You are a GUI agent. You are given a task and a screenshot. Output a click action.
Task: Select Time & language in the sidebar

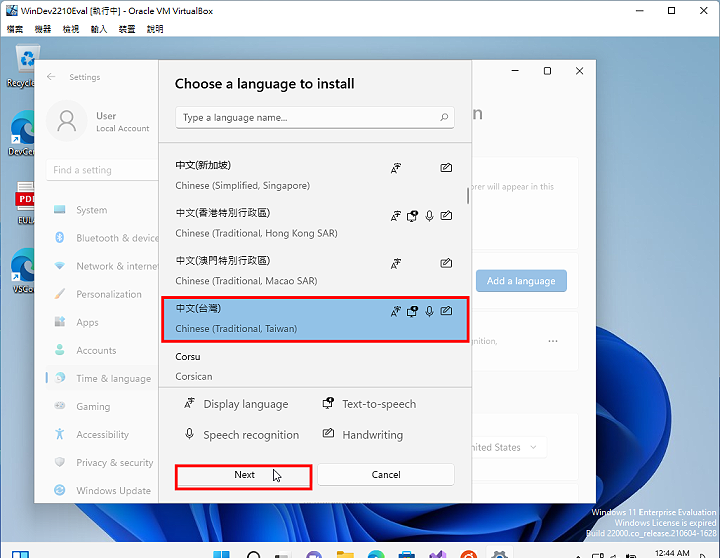click(102, 378)
